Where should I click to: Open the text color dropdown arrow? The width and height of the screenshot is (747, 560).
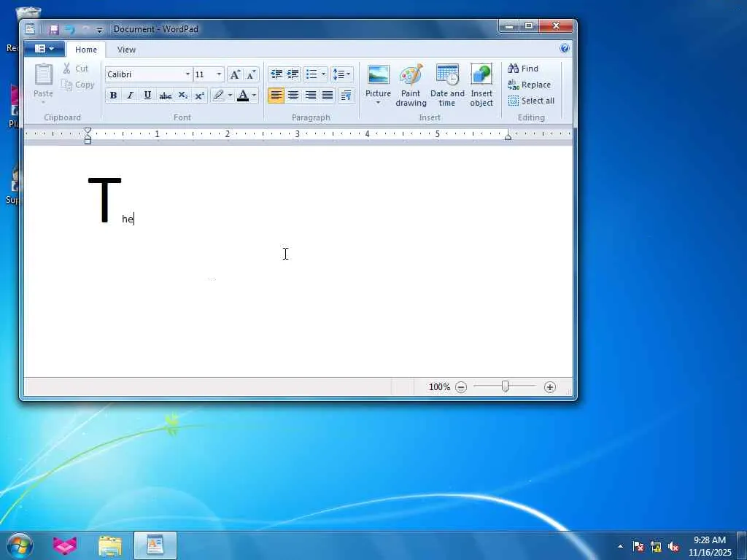click(255, 96)
